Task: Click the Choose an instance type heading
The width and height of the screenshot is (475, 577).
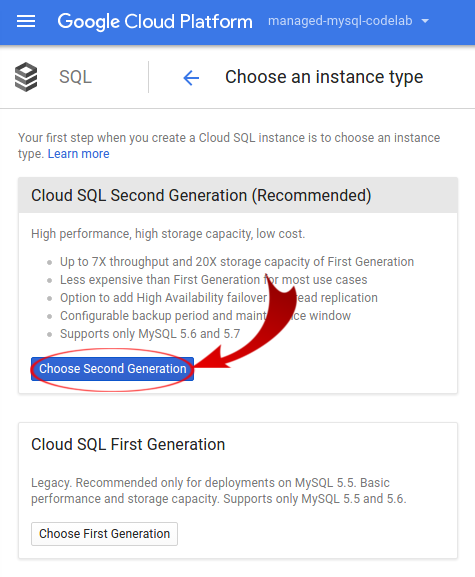Action: click(324, 77)
